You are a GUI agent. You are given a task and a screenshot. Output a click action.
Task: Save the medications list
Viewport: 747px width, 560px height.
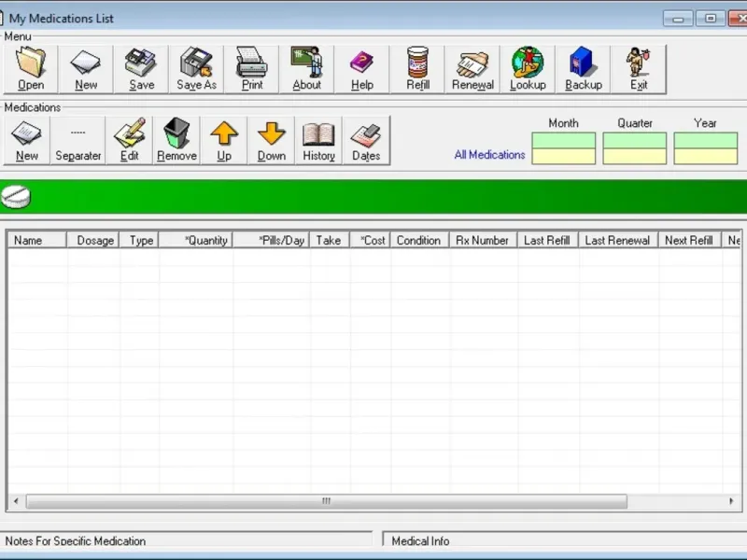(x=141, y=69)
